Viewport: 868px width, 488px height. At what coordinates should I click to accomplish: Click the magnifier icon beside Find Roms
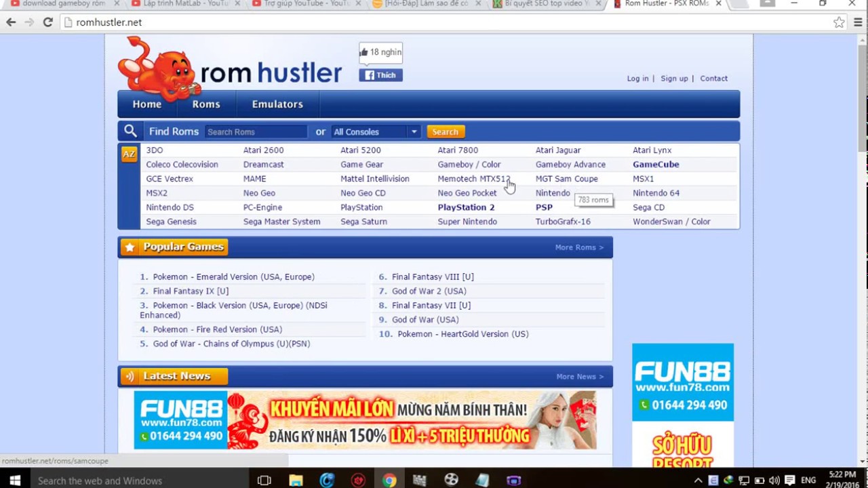point(130,131)
